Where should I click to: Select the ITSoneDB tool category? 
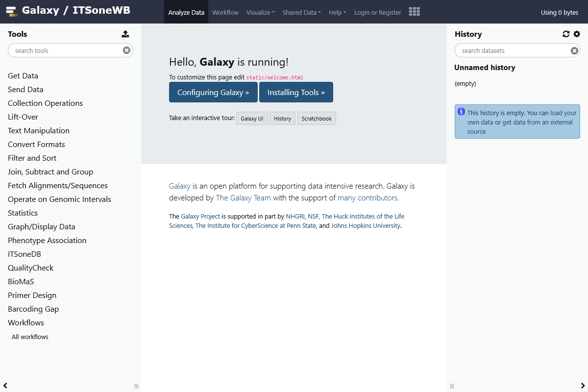pos(24,254)
